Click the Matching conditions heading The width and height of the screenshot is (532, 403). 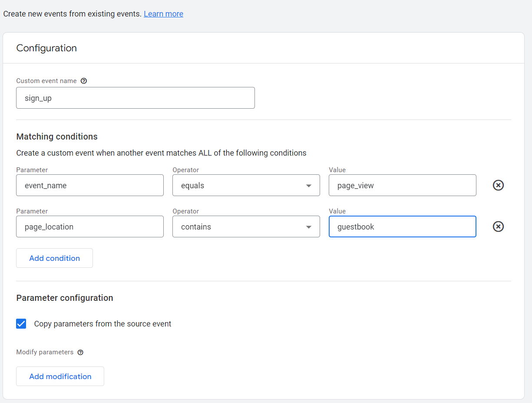click(57, 137)
